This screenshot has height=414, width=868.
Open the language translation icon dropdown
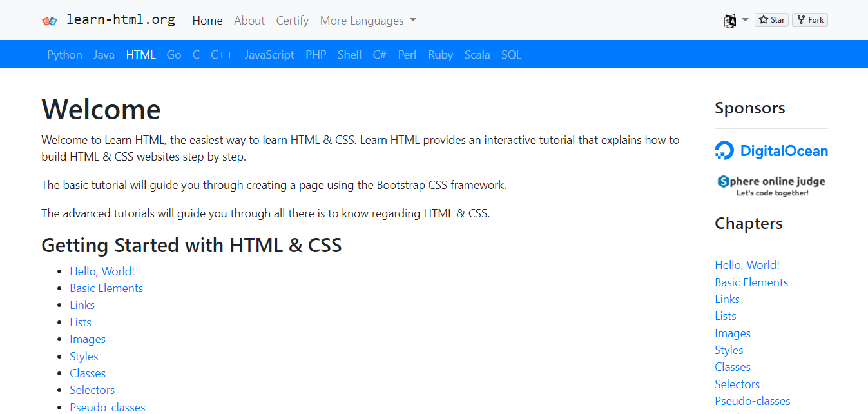(730, 21)
